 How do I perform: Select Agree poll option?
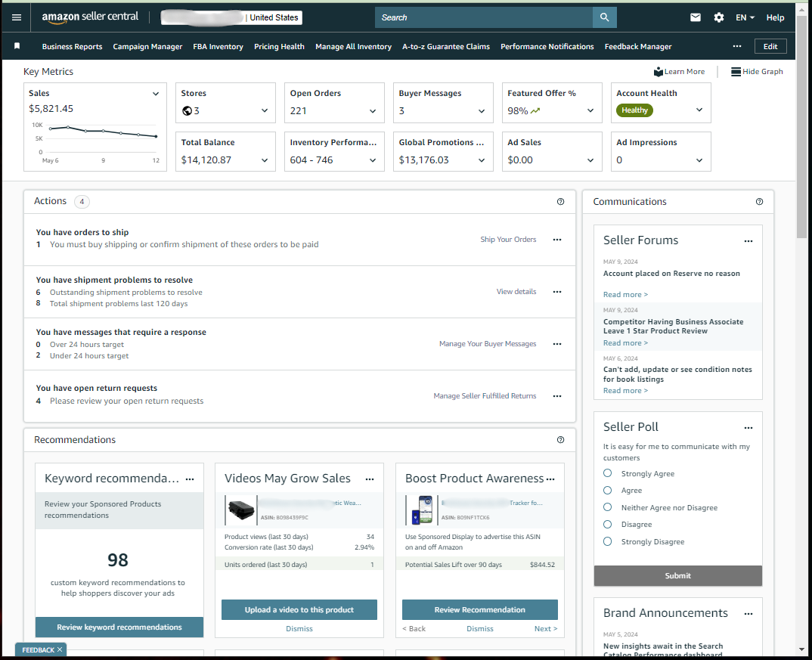point(607,490)
